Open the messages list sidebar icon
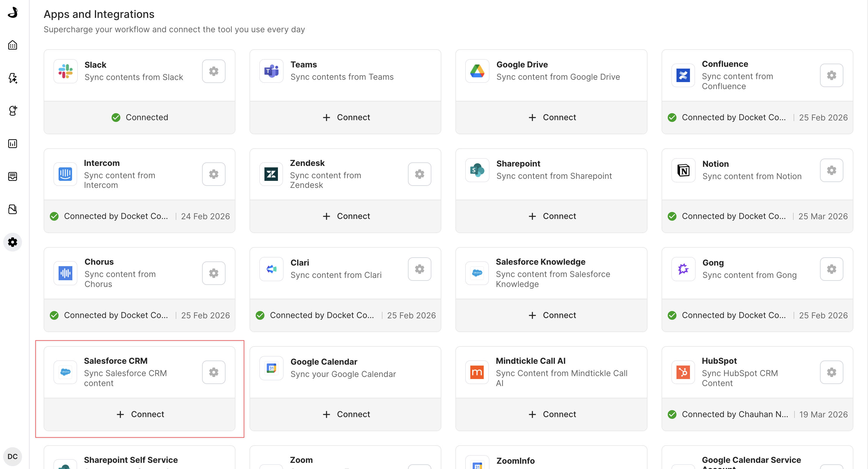Screen dimensions: 868x469 pyautogui.click(x=13, y=176)
